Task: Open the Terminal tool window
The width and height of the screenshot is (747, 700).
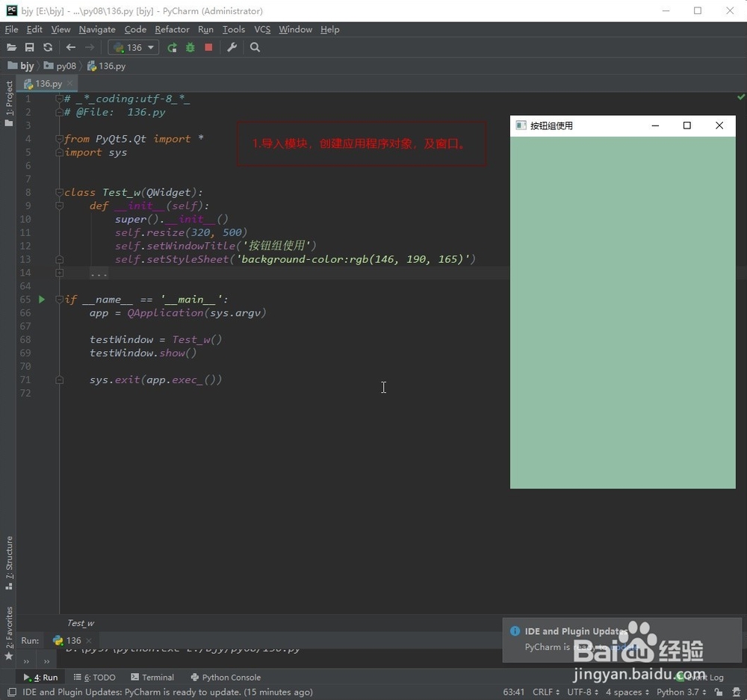Action: pos(152,677)
